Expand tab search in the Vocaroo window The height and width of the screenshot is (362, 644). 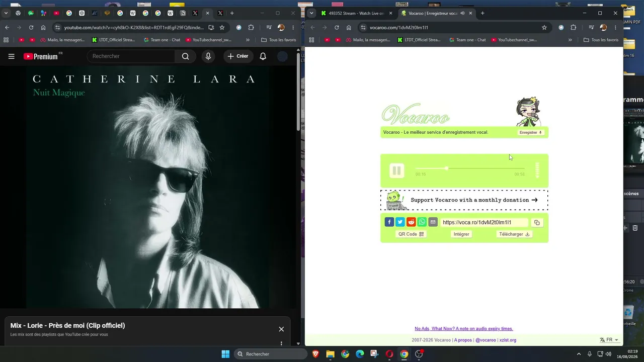coord(311,13)
